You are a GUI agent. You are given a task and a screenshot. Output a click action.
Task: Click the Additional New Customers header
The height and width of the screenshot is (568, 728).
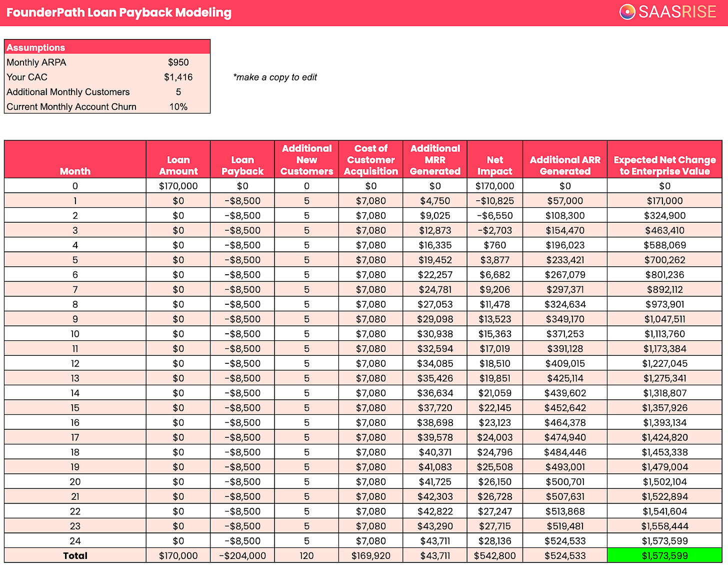coord(306,160)
